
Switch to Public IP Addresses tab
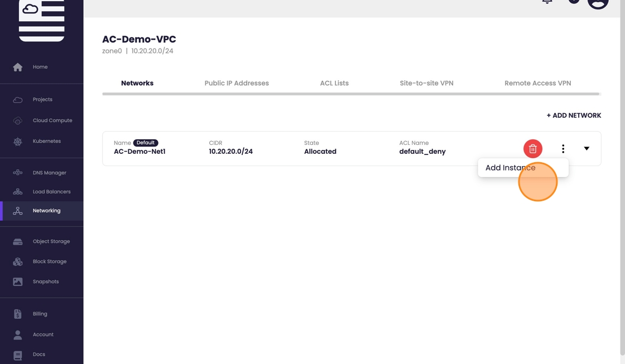237,83
